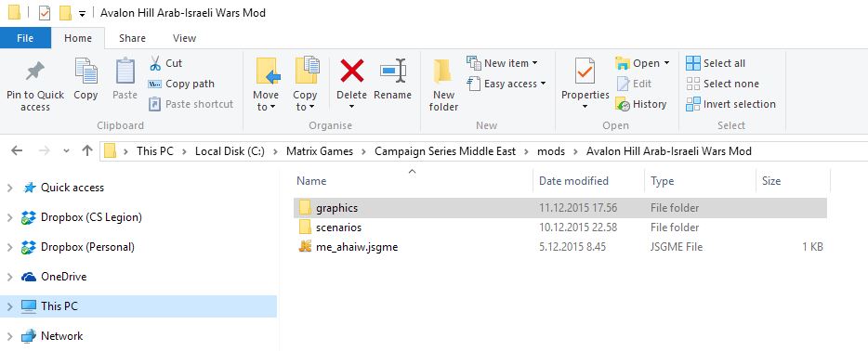
Task: Click the red Delete icon
Action: tap(351, 71)
